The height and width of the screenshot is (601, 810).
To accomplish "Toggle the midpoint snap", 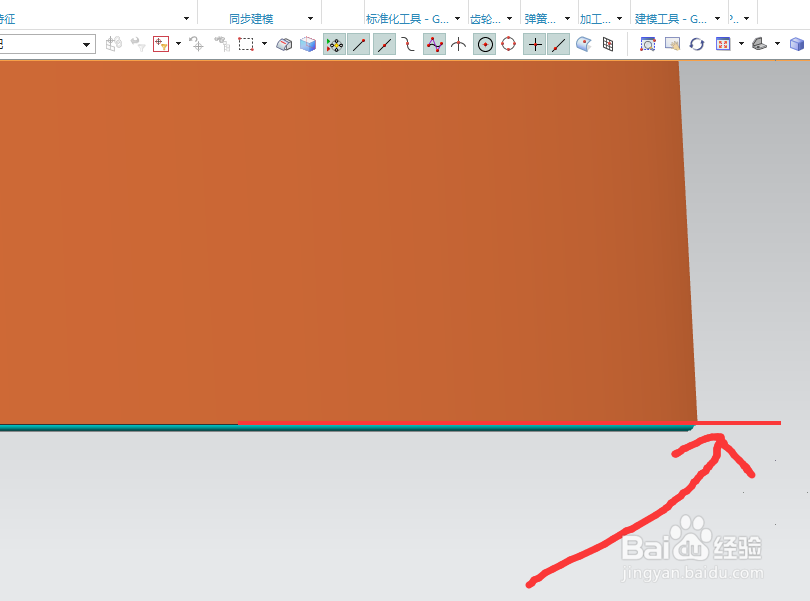I will point(384,44).
